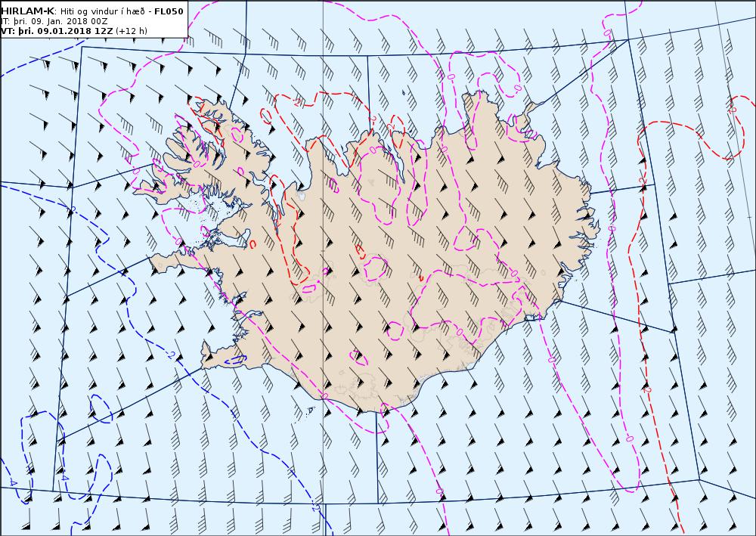Viewport: 756px width, 536px height.
Task: Click the 'Hiti og vindur í hæð' text
Action: tap(102, 11)
